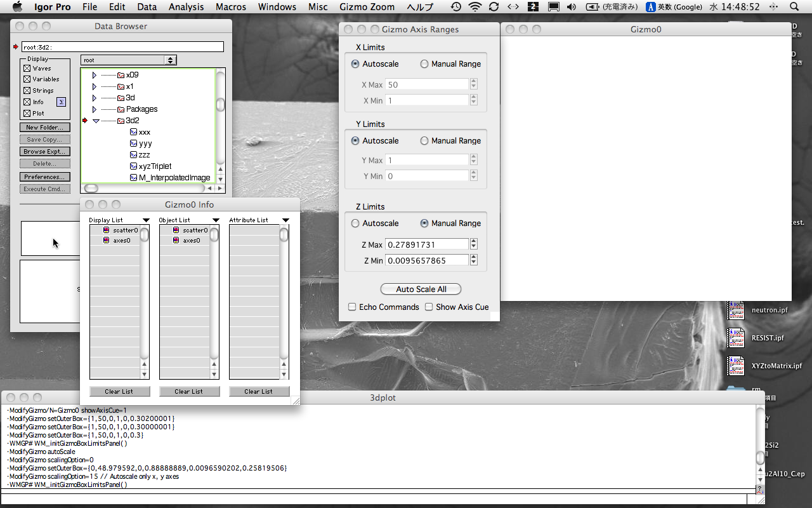Open the Attribute List dropdown menu

coord(285,220)
